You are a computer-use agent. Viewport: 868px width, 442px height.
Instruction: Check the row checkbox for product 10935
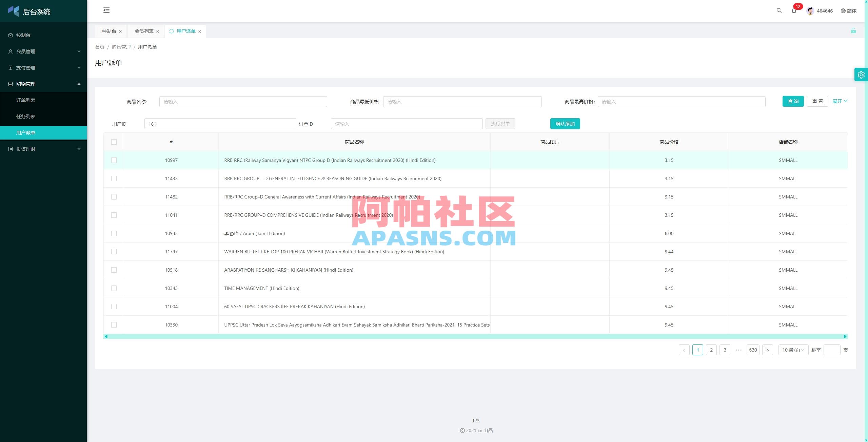tap(114, 233)
